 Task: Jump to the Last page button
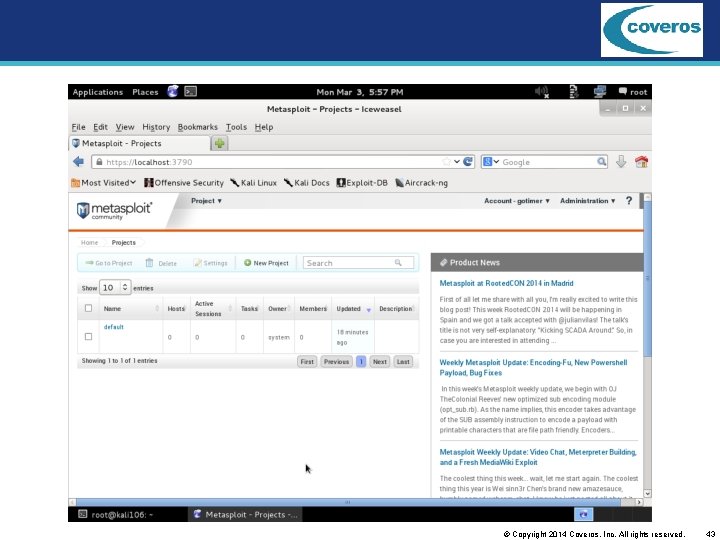coord(403,361)
